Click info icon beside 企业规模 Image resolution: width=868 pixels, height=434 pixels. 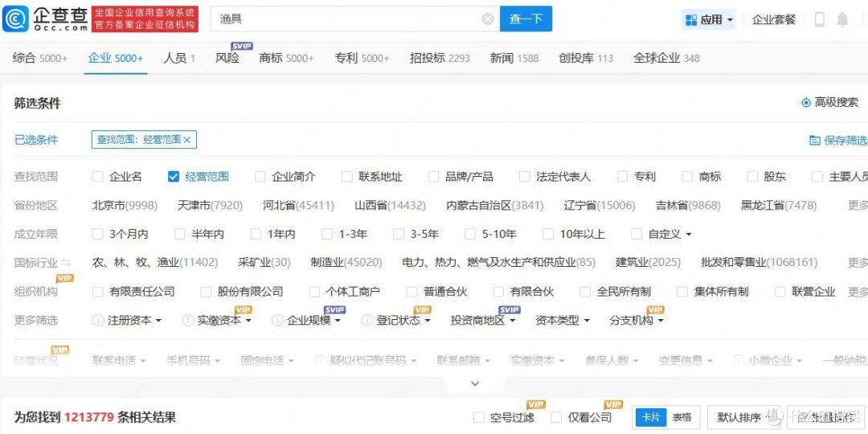tap(277, 320)
